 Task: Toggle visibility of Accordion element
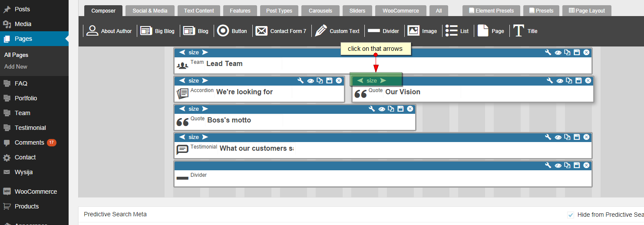tap(310, 81)
